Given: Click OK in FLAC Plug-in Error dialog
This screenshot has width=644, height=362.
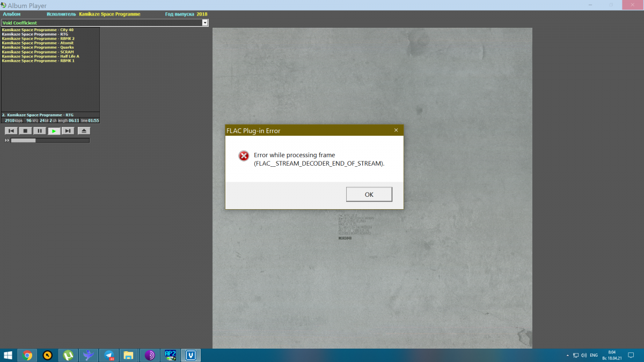Looking at the screenshot, I should 369,194.
